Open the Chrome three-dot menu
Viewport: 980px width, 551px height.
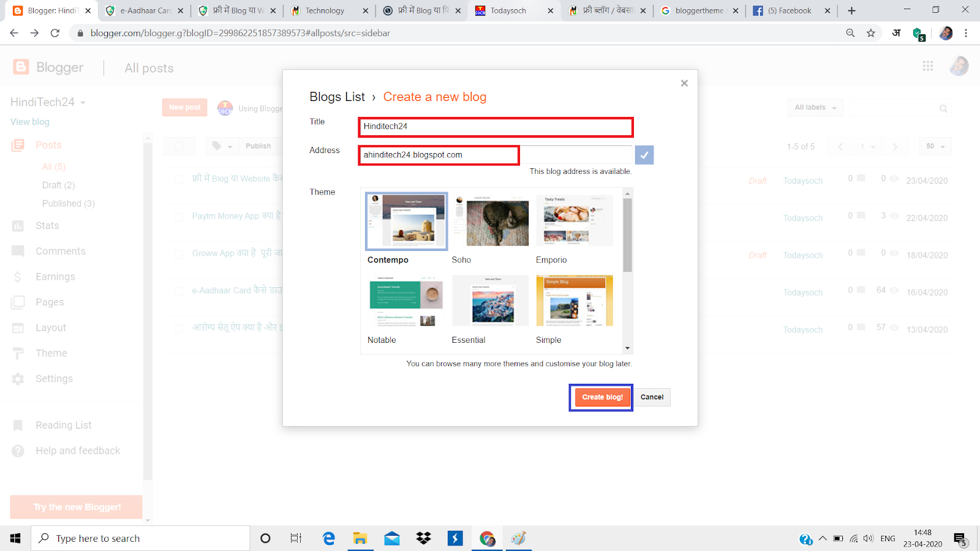(x=966, y=33)
